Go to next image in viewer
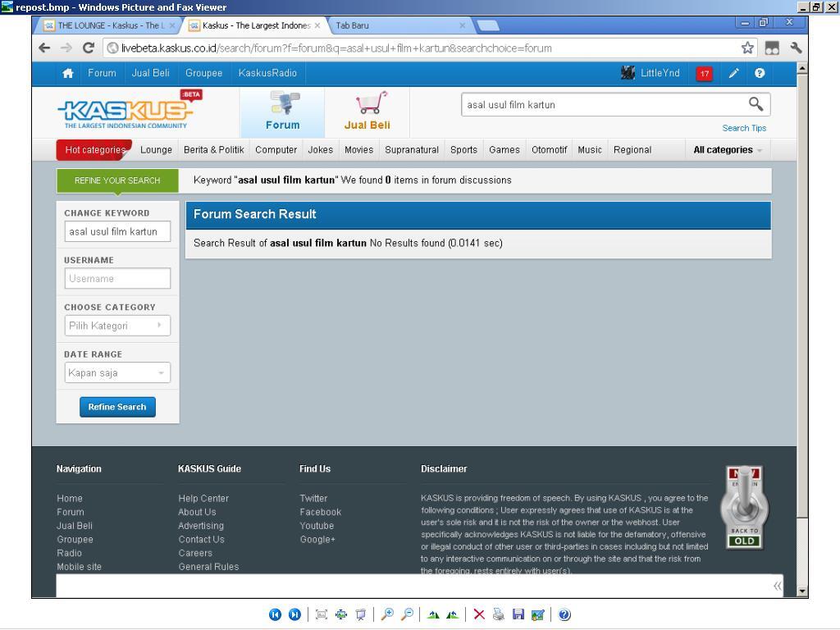Viewport: 840px width, 630px height. click(x=294, y=614)
